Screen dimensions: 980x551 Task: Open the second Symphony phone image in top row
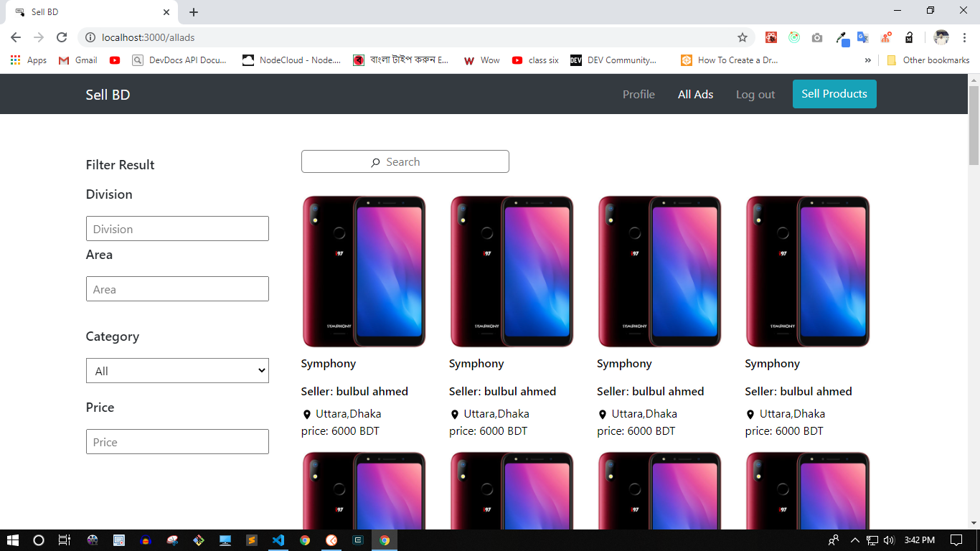pos(512,271)
